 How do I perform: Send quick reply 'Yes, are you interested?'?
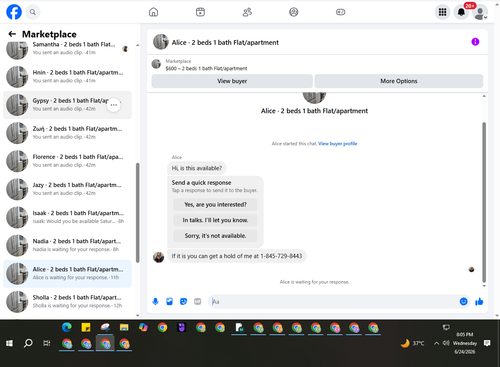215,204
